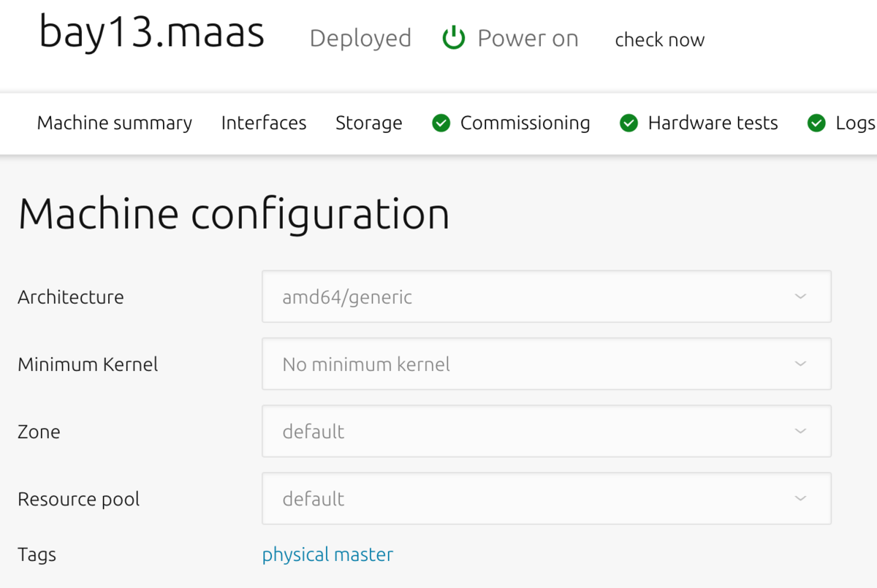View the Hardware tests tab
Image resolution: width=877 pixels, height=588 pixels.
point(713,123)
